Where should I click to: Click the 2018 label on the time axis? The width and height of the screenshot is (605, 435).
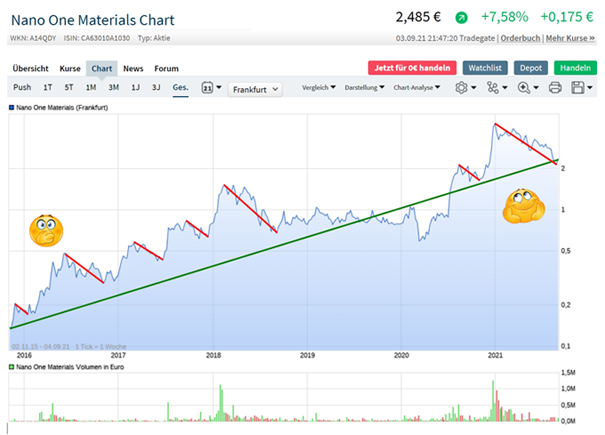coord(213,355)
